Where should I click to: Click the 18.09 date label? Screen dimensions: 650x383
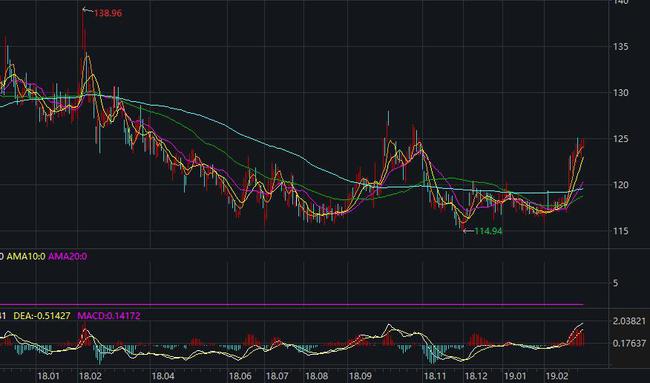[x=360, y=376]
